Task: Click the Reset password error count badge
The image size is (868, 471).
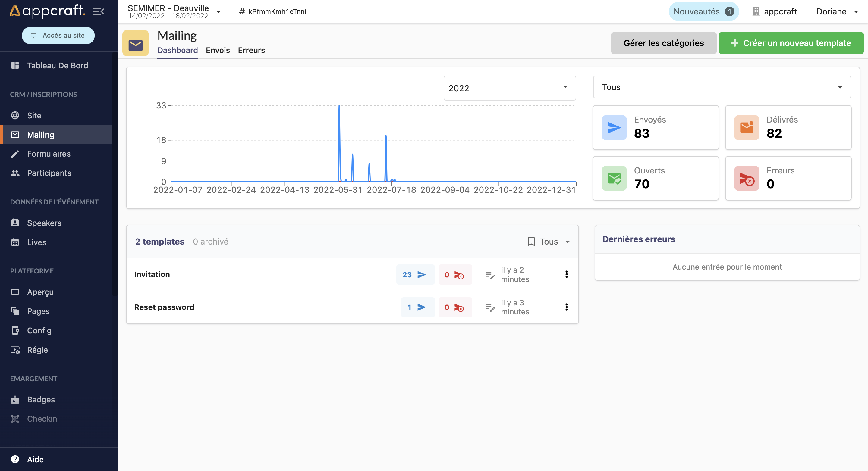Action: click(x=454, y=307)
